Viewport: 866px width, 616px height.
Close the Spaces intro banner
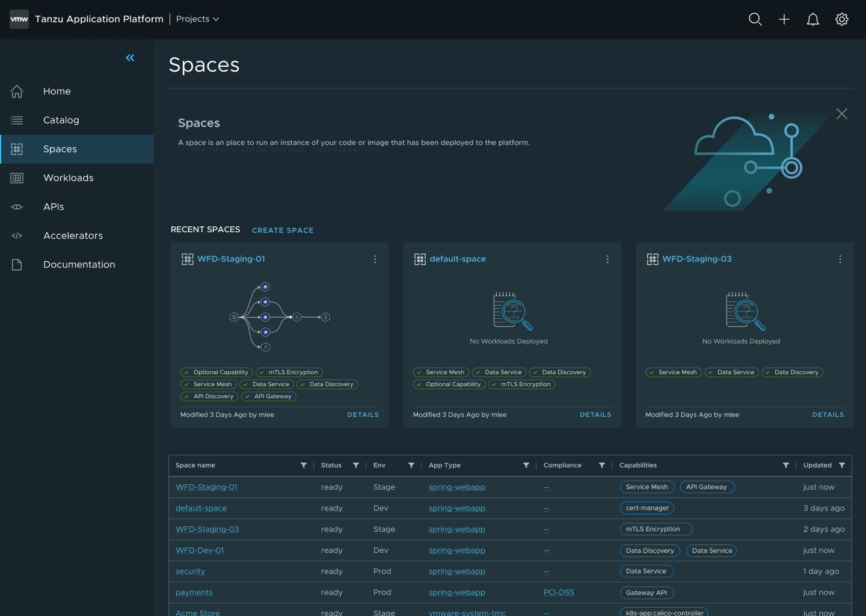coord(842,114)
